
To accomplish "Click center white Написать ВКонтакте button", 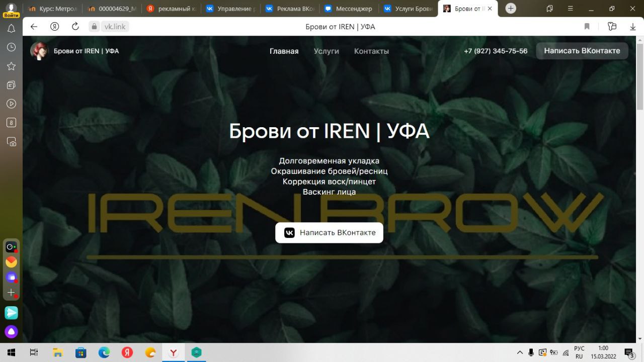I will [x=329, y=233].
